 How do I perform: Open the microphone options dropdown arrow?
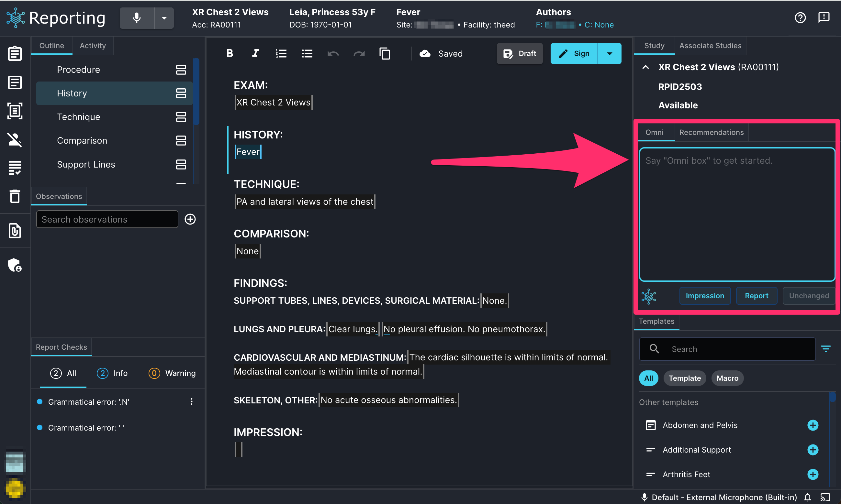tap(164, 18)
